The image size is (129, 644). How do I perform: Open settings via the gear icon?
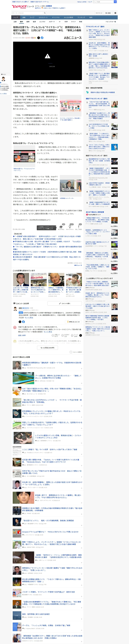click(x=115, y=13)
